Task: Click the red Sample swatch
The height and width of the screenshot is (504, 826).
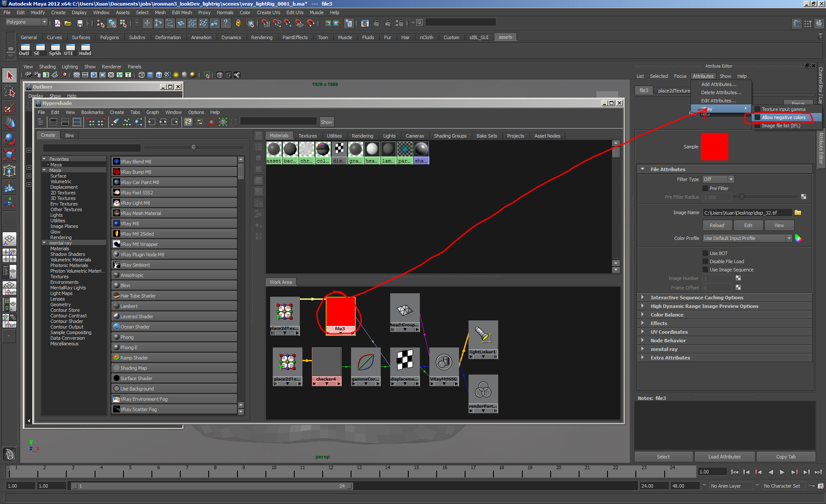Action: click(715, 147)
